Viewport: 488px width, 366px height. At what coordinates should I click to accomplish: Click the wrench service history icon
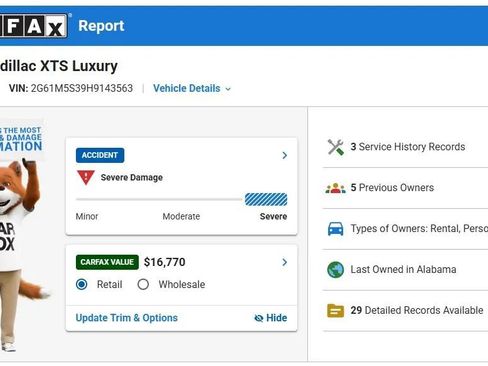click(335, 147)
